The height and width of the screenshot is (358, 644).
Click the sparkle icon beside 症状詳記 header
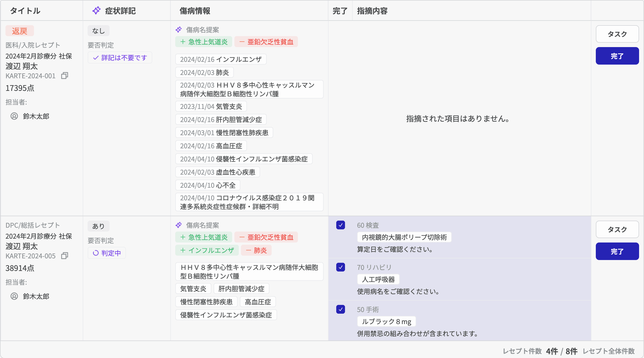pos(96,11)
